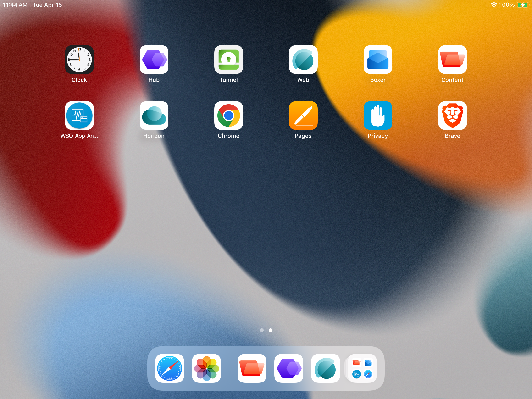Open the Boxer mail app
This screenshot has height=399, width=532.
[x=378, y=60]
